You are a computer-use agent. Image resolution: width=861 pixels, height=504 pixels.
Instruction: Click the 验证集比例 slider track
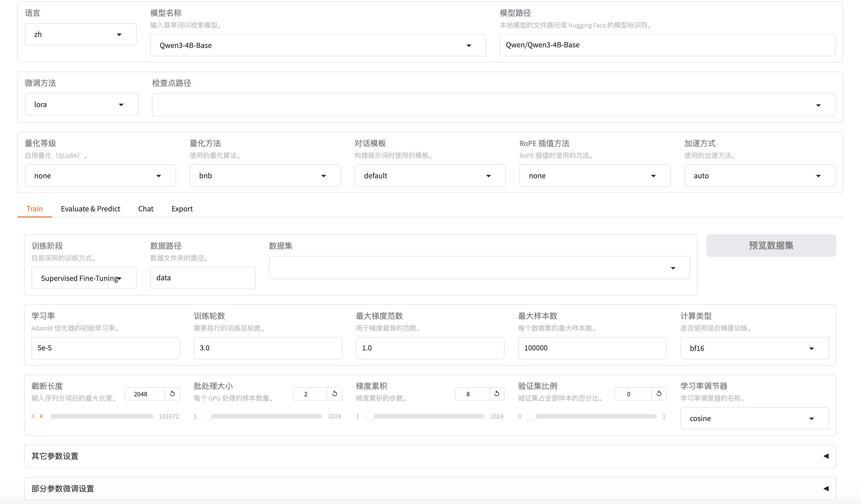(592, 416)
